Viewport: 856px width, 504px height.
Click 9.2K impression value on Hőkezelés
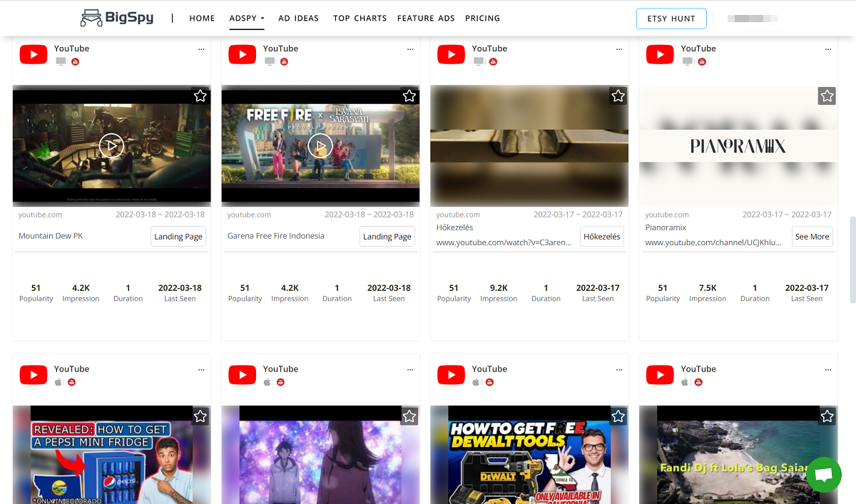tap(499, 288)
